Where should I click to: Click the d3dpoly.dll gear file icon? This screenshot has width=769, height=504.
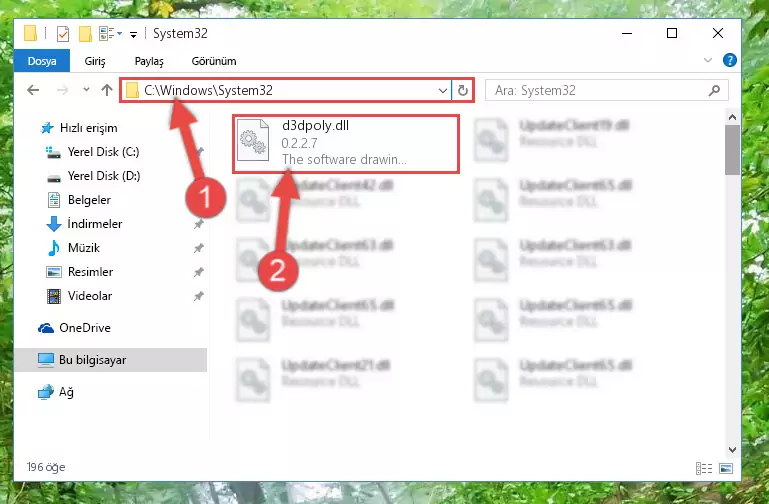pyautogui.click(x=253, y=141)
